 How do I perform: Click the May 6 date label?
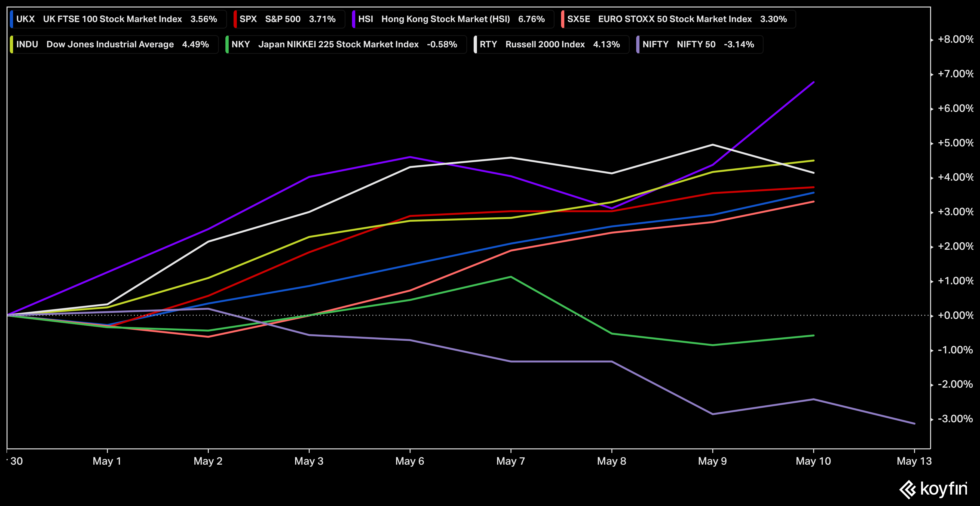(409, 461)
